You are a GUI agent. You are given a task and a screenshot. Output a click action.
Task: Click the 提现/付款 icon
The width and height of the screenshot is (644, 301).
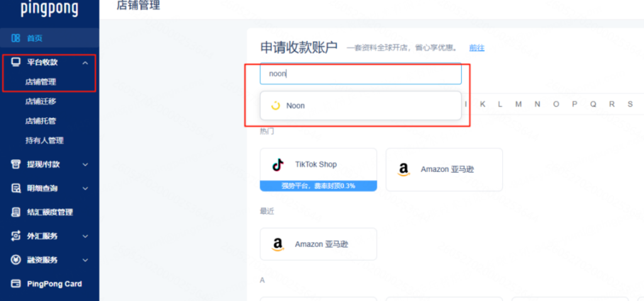(16, 164)
